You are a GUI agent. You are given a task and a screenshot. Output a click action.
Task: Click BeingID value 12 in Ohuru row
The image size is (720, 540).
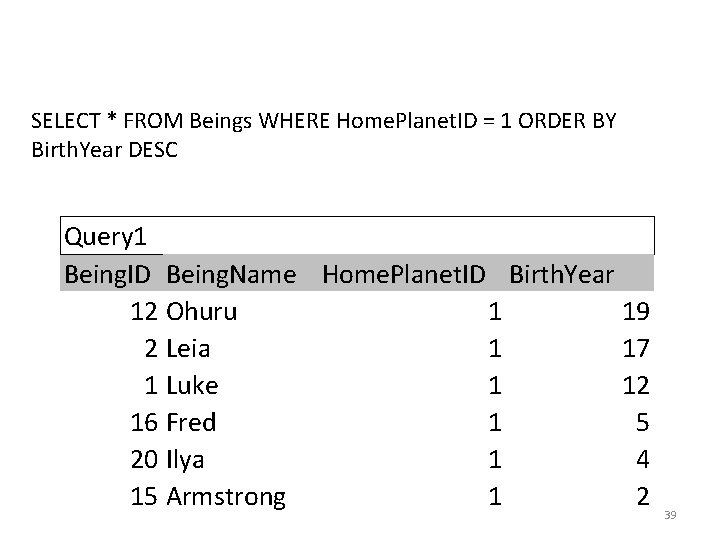tap(144, 312)
